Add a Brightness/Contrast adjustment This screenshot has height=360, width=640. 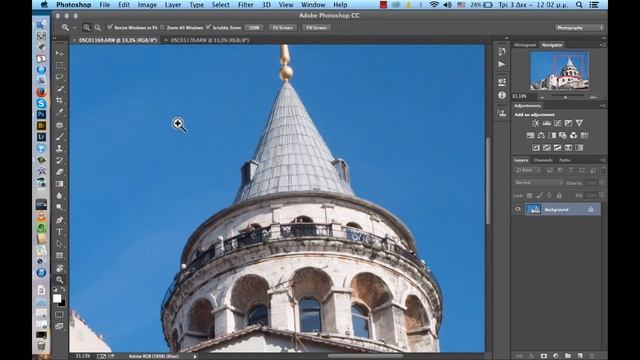click(x=536, y=123)
